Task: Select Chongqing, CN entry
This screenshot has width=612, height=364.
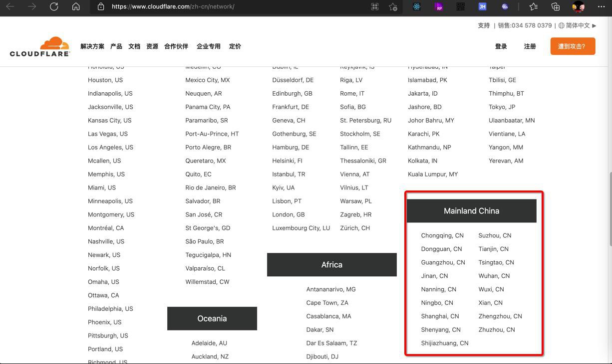Action: [x=442, y=235]
